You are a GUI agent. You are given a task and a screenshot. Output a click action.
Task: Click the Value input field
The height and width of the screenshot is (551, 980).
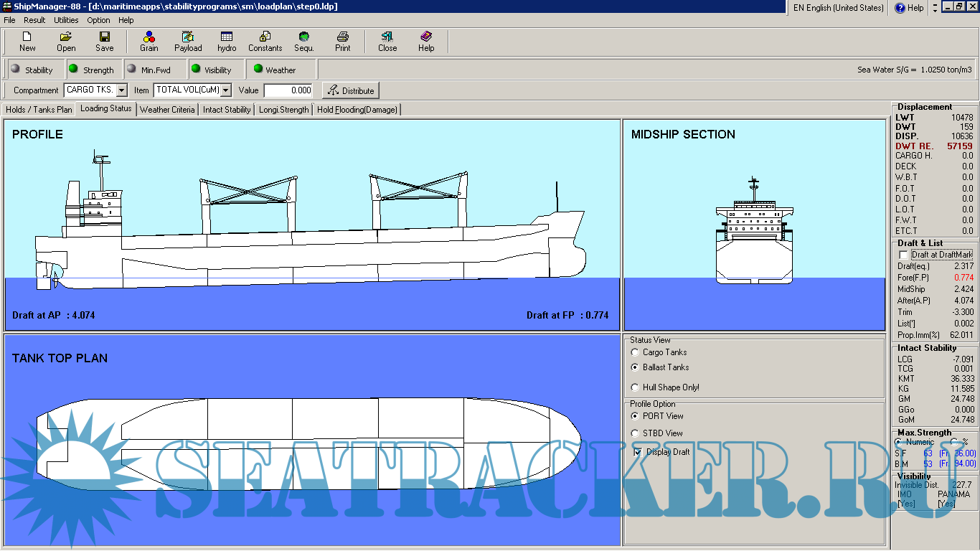[288, 90]
